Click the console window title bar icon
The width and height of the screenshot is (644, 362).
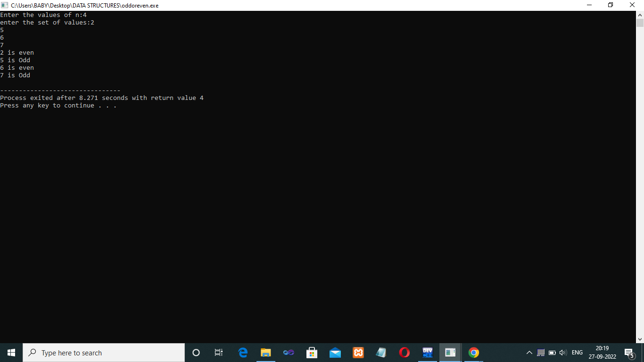pos(5,5)
